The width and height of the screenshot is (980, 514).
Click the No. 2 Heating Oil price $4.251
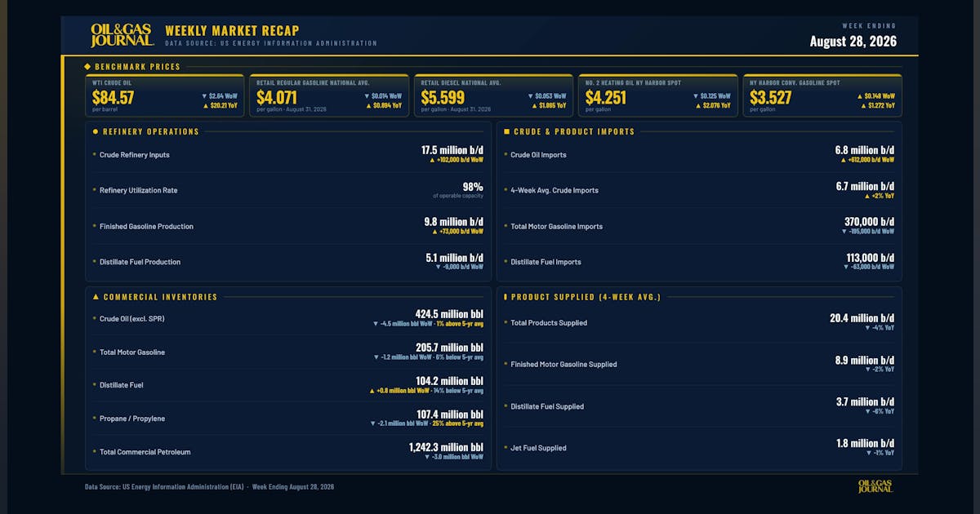(x=606, y=98)
